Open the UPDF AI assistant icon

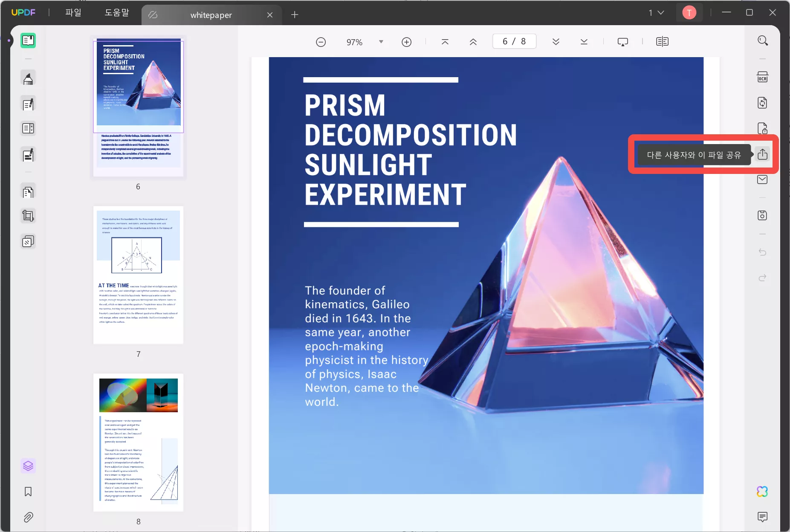762,492
